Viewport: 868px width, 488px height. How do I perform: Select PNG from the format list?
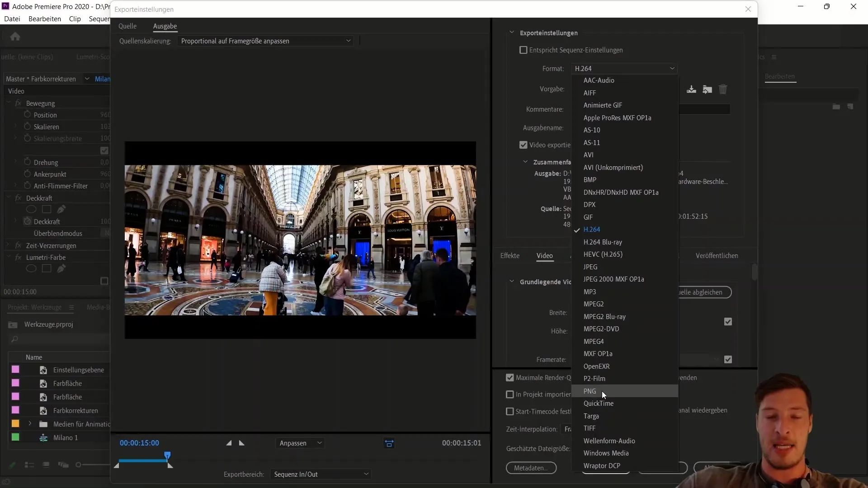(625, 391)
